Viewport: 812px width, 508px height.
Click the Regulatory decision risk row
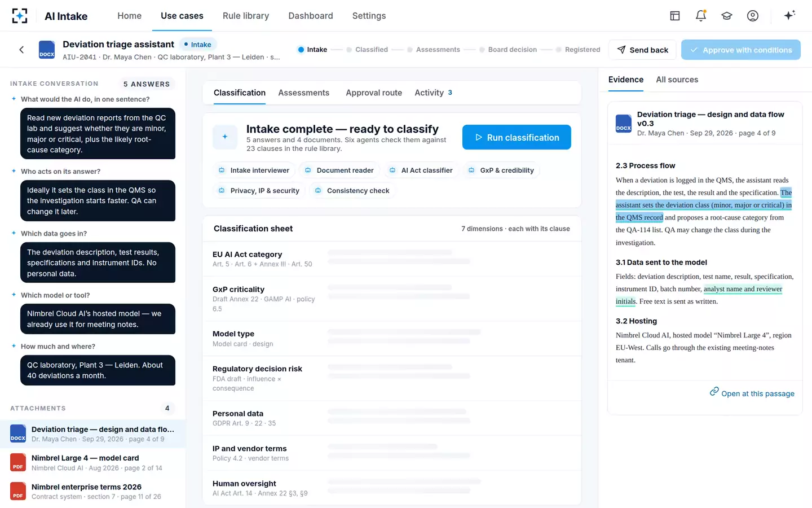click(x=391, y=378)
